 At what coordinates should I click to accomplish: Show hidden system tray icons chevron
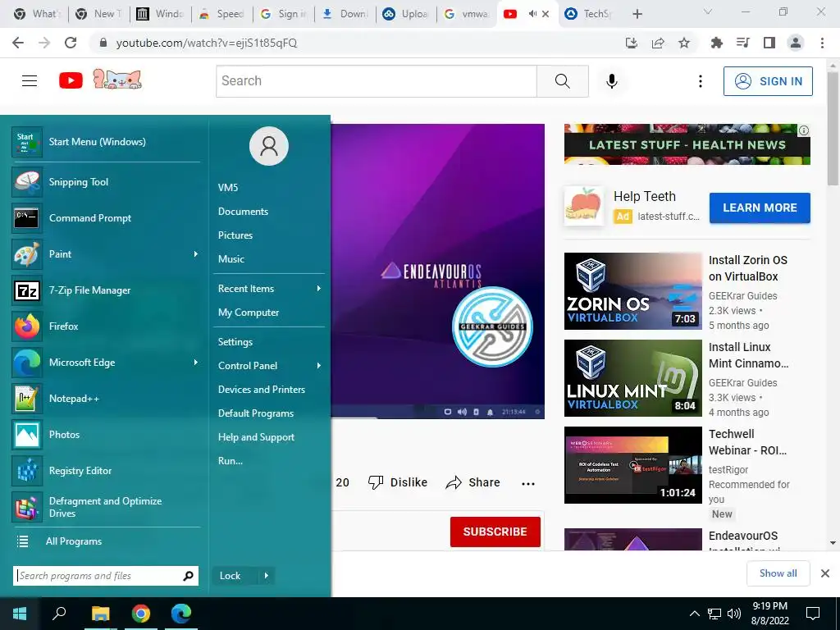[x=694, y=614]
